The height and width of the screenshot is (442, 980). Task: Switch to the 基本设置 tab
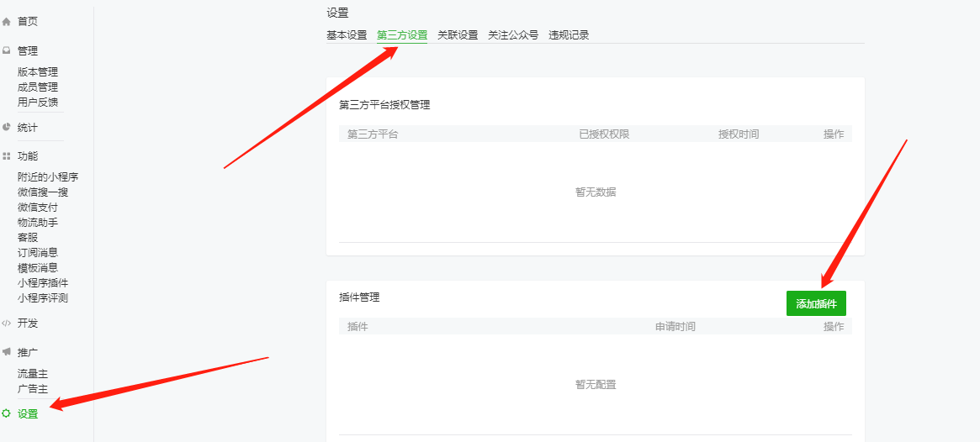point(347,35)
